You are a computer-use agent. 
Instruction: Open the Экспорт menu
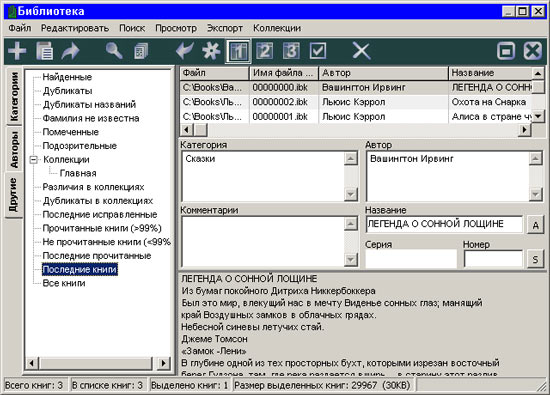224,28
